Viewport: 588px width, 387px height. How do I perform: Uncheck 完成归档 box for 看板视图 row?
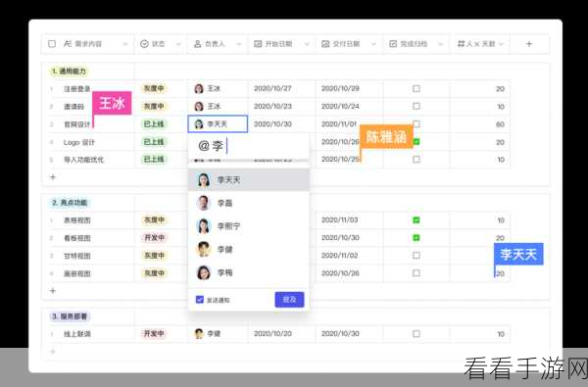click(416, 238)
